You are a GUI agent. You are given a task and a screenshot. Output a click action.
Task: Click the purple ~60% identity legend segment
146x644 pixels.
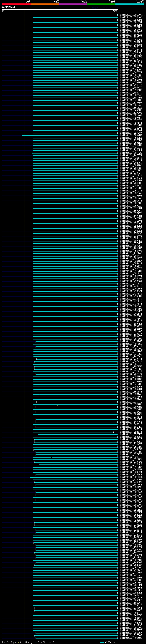click(x=73, y=4)
